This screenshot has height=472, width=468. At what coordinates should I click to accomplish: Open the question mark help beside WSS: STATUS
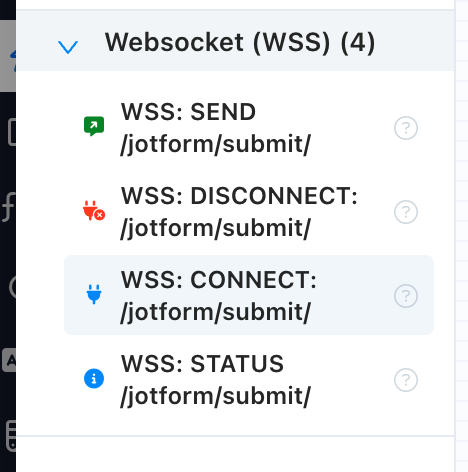[x=406, y=380]
